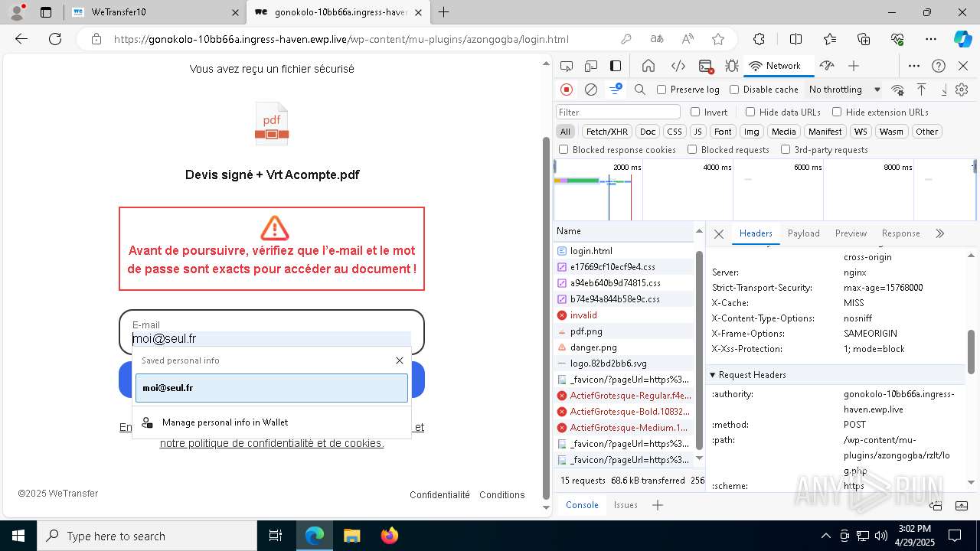The image size is (980, 551).
Task: Switch to the Preview tab
Action: [851, 233]
